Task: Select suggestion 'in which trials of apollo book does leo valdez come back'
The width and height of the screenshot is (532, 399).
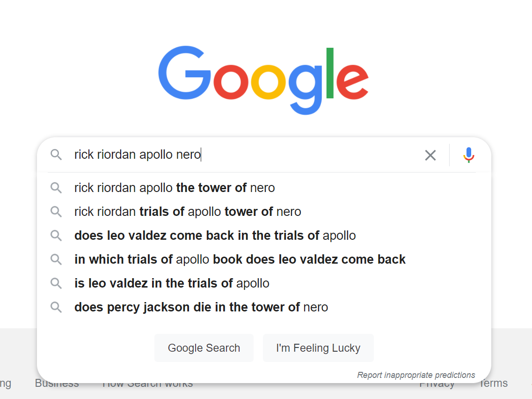Action: coord(240,259)
